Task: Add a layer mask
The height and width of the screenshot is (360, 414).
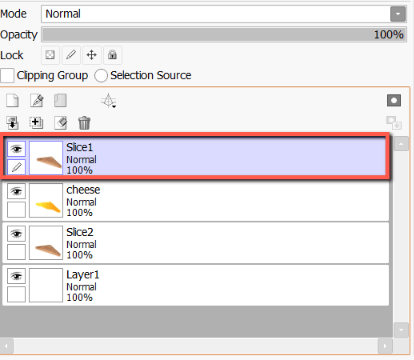Action: tap(394, 100)
